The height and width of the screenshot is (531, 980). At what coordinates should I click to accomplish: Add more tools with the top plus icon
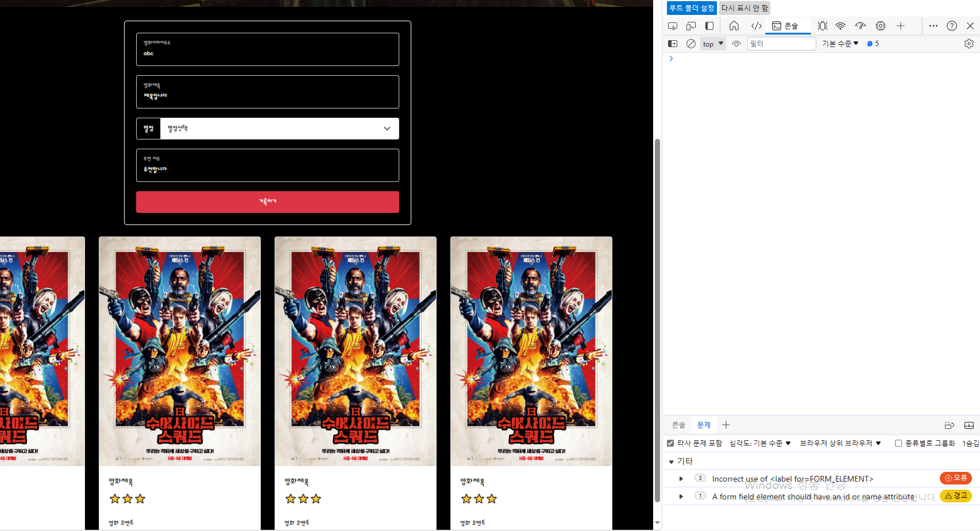901,26
